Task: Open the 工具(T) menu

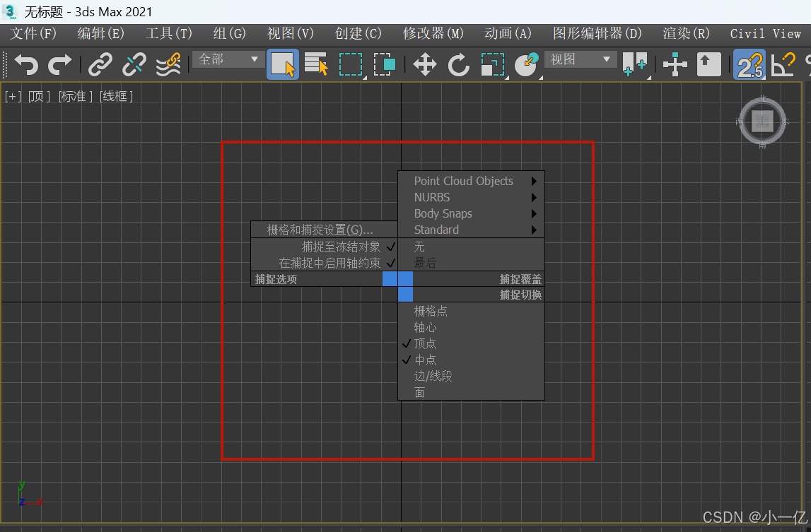Action: 168,34
